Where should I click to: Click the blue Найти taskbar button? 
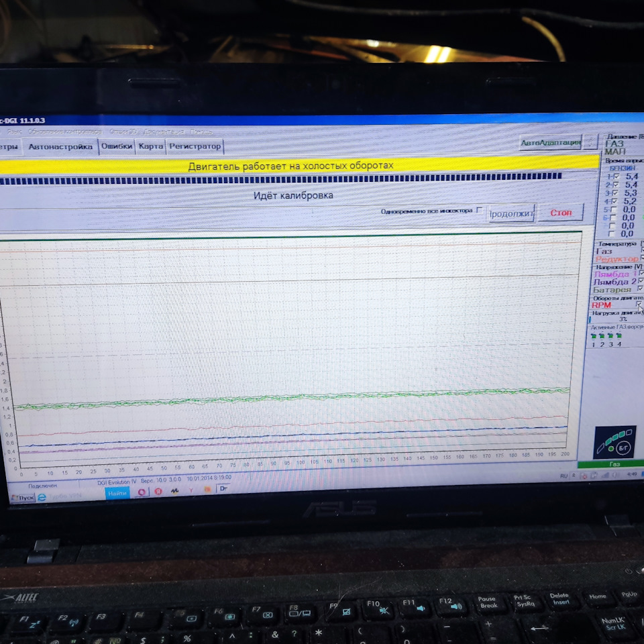pos(117,493)
